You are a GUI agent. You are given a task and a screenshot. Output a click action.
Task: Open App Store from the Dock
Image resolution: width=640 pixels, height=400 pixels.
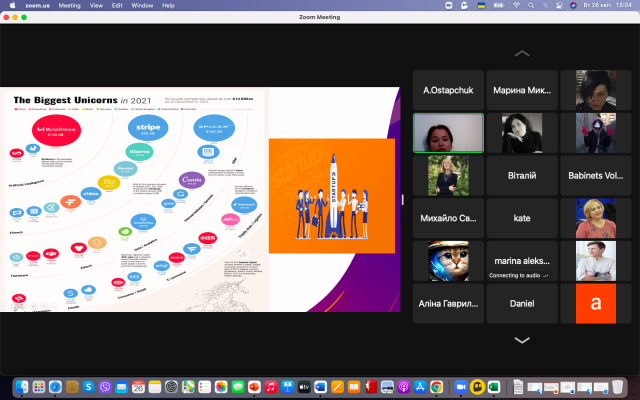[x=420, y=386]
